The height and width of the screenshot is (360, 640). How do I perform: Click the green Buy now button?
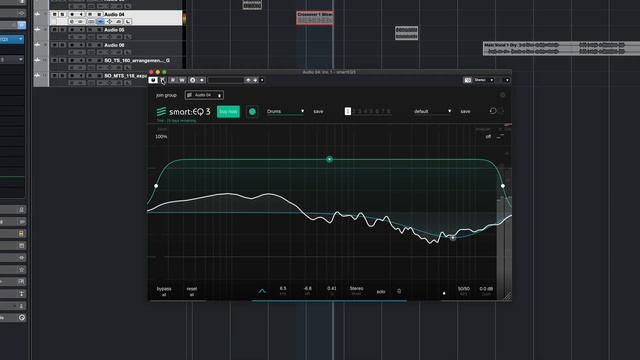(x=228, y=111)
